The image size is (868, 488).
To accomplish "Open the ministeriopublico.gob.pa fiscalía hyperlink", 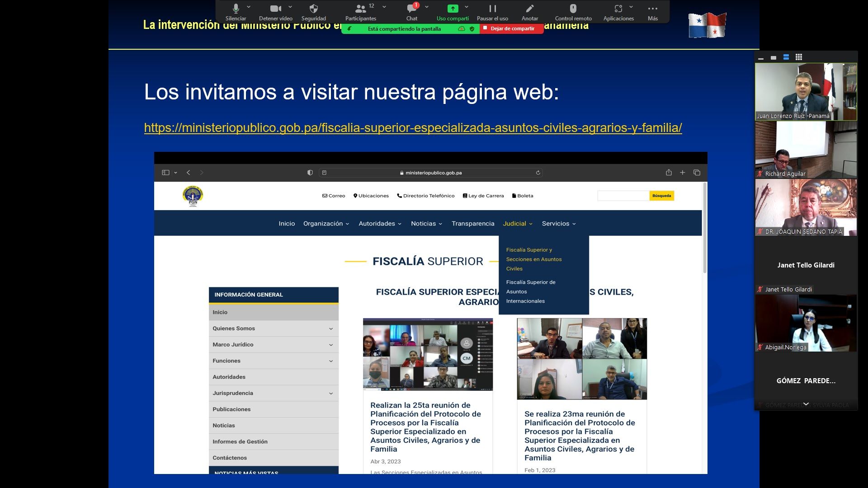I will (x=412, y=128).
